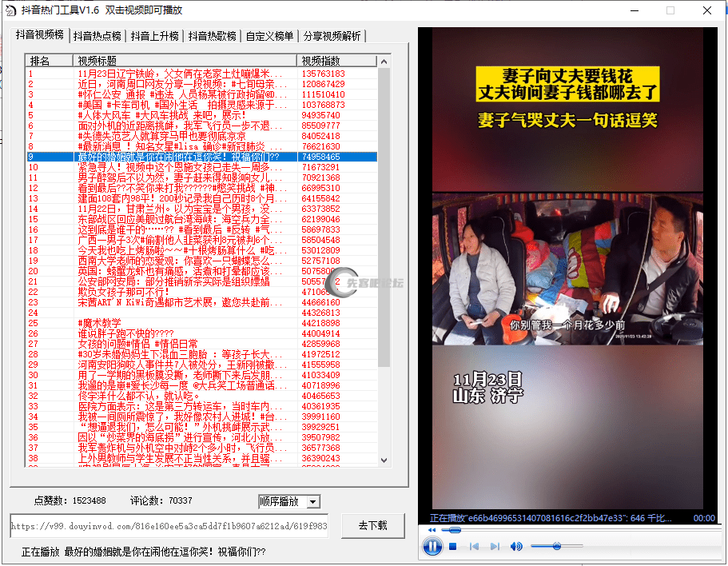Open the 自定义榜单 tab
The width and height of the screenshot is (728, 566).
[x=269, y=36]
